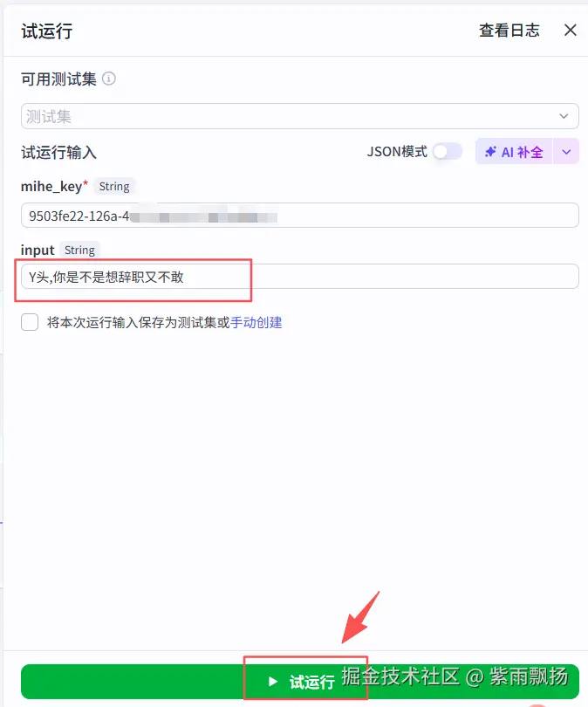This screenshot has width=588, height=707.
Task: Click the sparkle icon on AI 补全
Action: (490, 152)
